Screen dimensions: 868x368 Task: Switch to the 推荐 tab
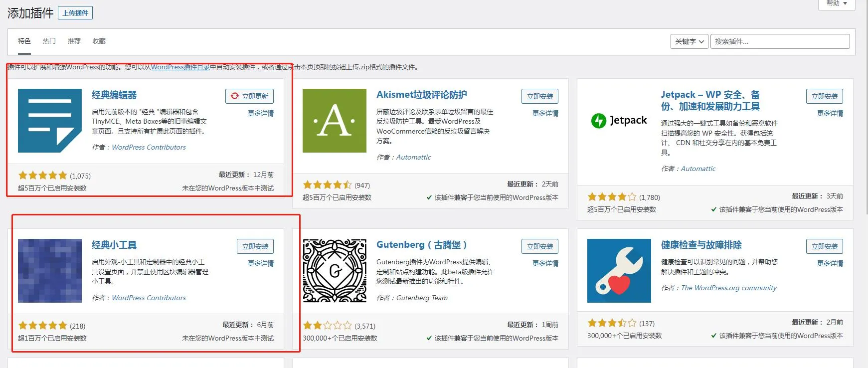coord(74,41)
